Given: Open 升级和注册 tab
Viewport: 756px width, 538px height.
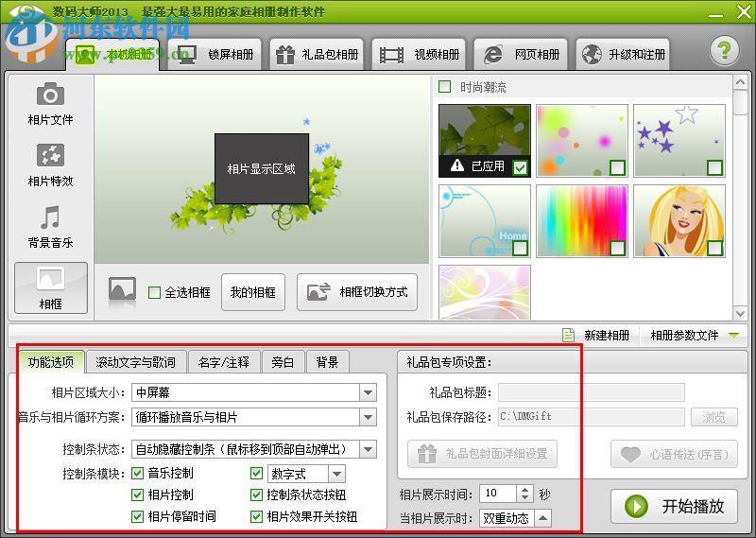Looking at the screenshot, I should click(623, 55).
